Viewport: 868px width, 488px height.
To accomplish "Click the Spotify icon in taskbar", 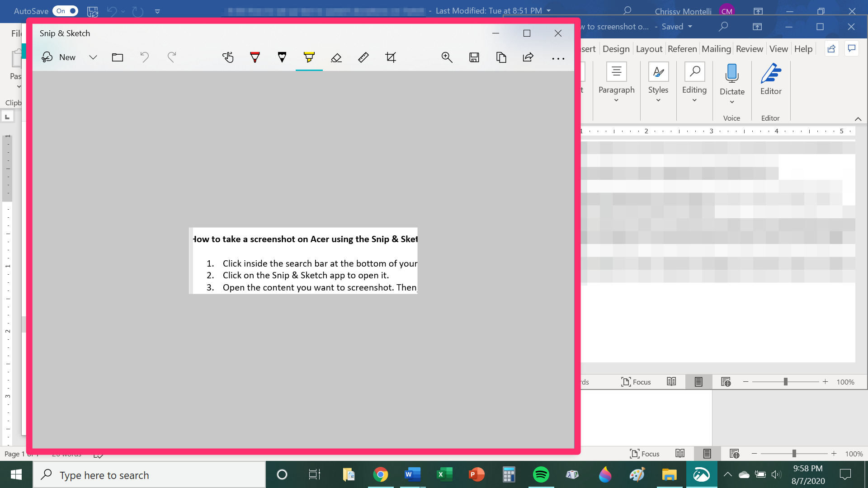I will tap(541, 474).
